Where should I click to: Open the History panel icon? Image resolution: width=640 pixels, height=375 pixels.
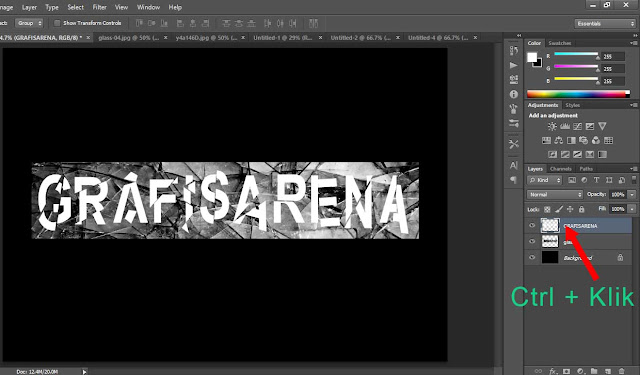513,51
